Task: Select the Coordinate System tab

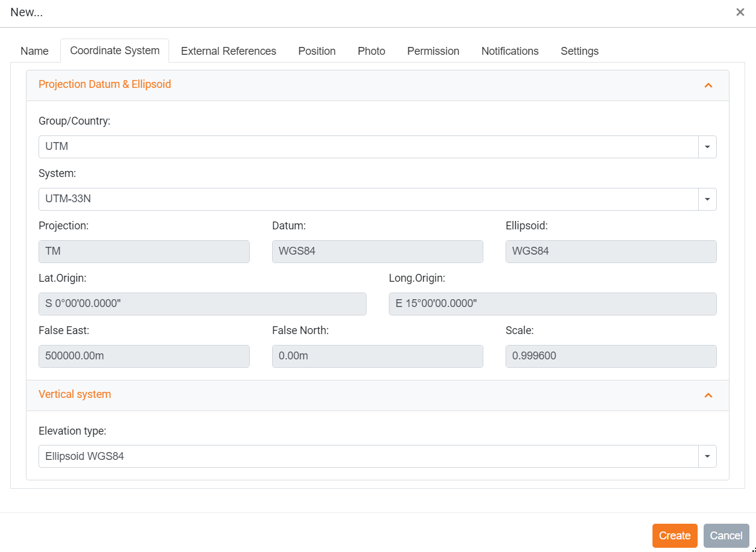Action: (114, 51)
